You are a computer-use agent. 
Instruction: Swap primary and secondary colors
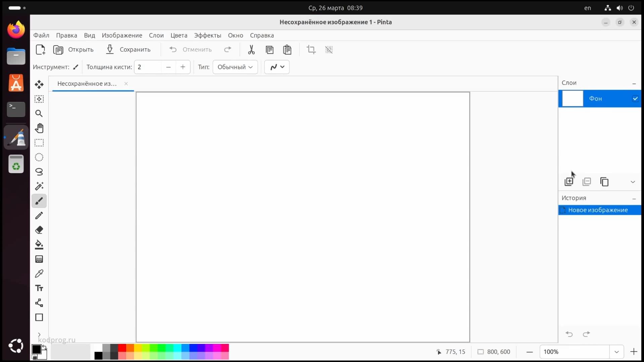coord(44,348)
